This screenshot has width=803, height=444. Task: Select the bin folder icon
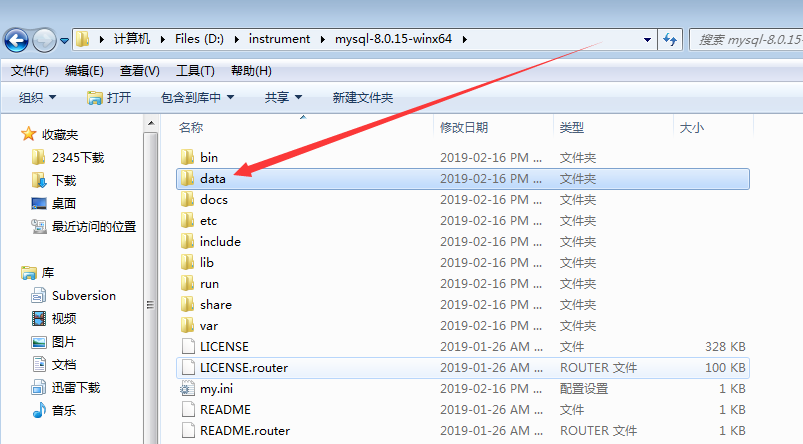tap(187, 157)
